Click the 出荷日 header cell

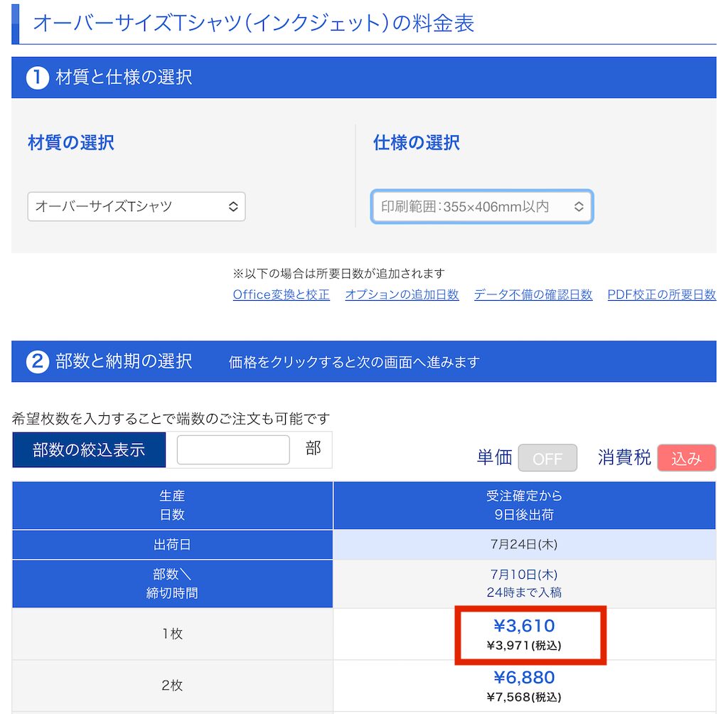[x=172, y=545]
